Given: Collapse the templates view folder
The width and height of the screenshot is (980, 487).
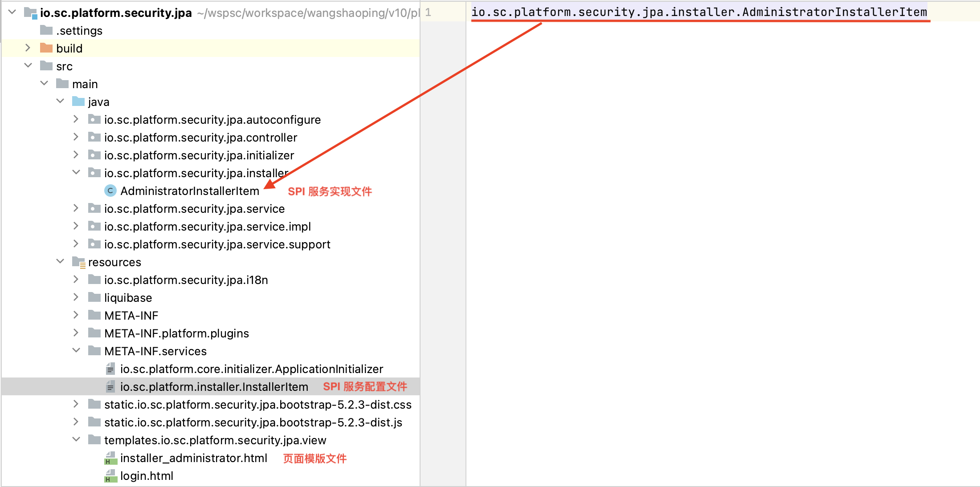Looking at the screenshot, I should pos(76,439).
